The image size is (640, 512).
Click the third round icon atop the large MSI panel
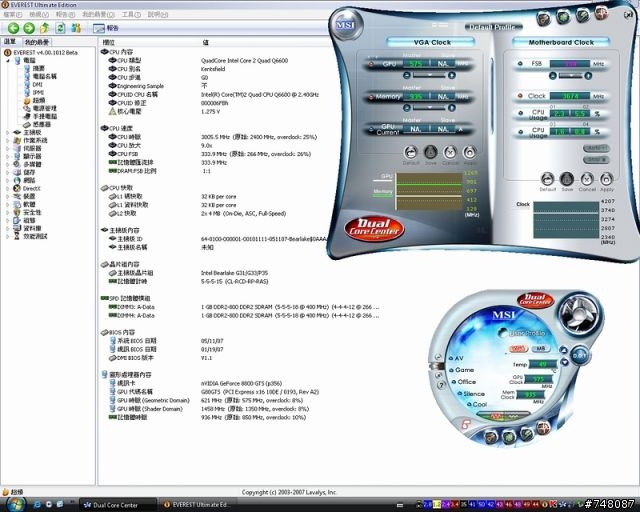[582, 16]
